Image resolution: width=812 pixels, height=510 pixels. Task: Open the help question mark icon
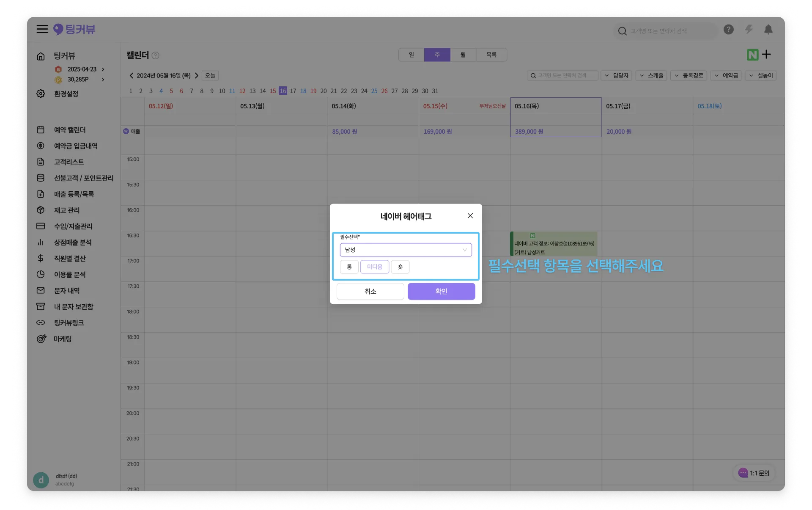(728, 30)
